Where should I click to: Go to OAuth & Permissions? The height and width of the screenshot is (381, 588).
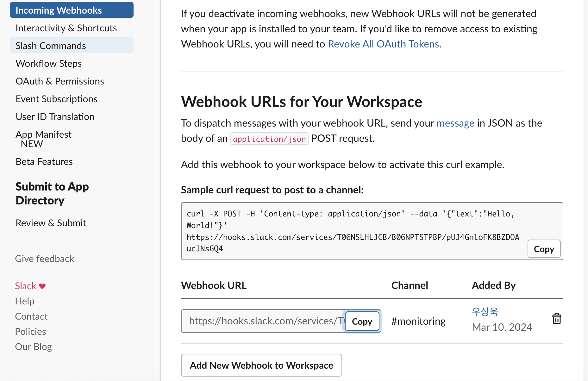point(60,81)
